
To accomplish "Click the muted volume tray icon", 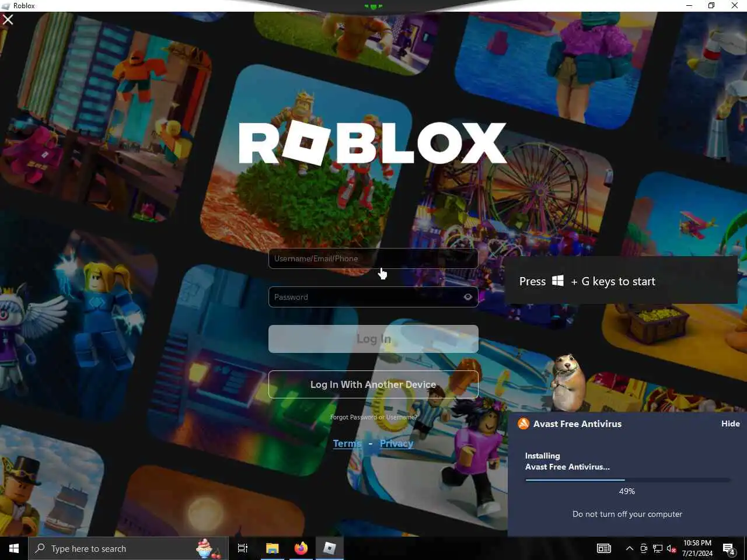I will [x=672, y=548].
